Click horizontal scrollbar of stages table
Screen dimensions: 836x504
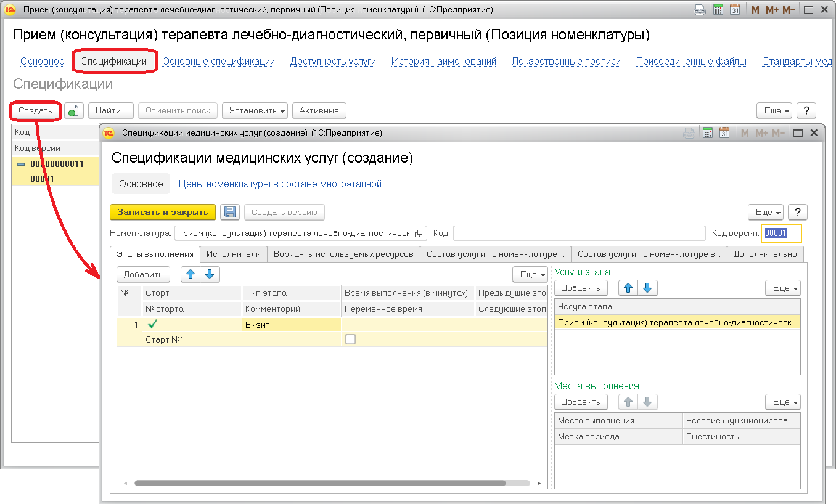[321, 484]
